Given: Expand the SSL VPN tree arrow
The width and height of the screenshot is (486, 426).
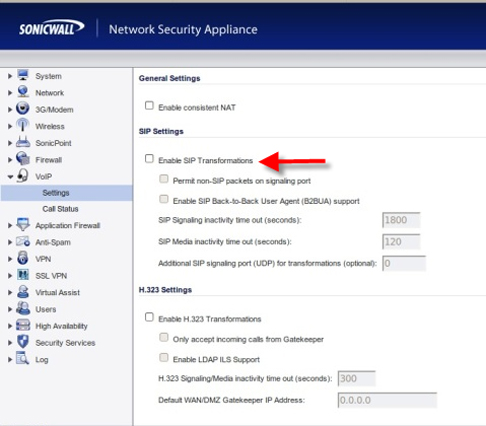Looking at the screenshot, I should pos(10,276).
